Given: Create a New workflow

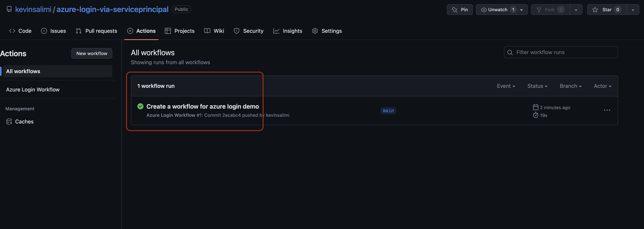Looking at the screenshot, I should 92,53.
